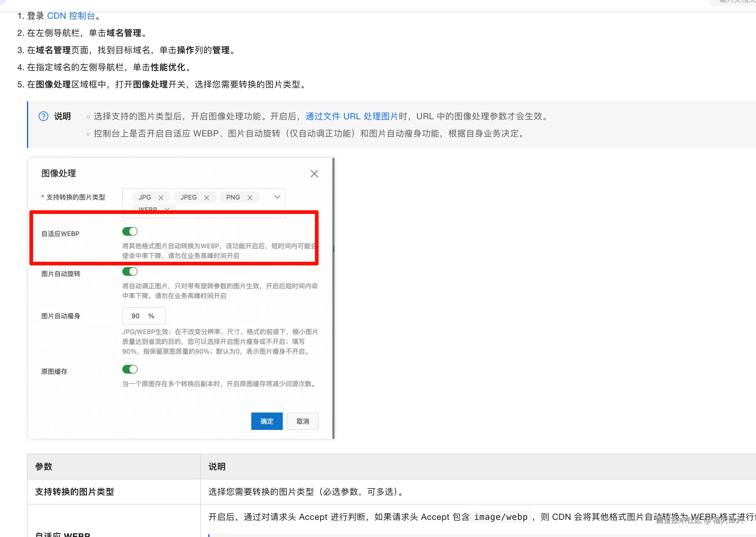The image size is (756, 537).
Task: Expand the supported image types dropdown
Action: (x=277, y=197)
